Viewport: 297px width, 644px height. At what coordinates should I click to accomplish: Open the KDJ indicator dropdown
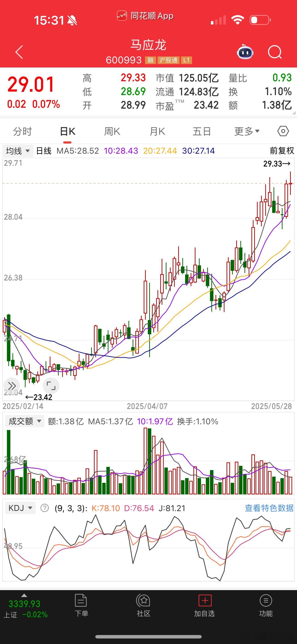(20, 508)
